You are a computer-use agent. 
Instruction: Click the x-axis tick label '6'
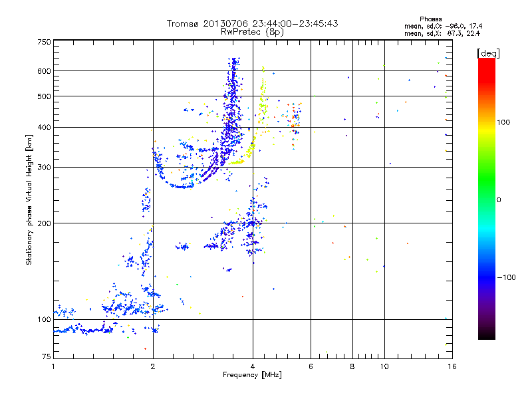[311, 366]
